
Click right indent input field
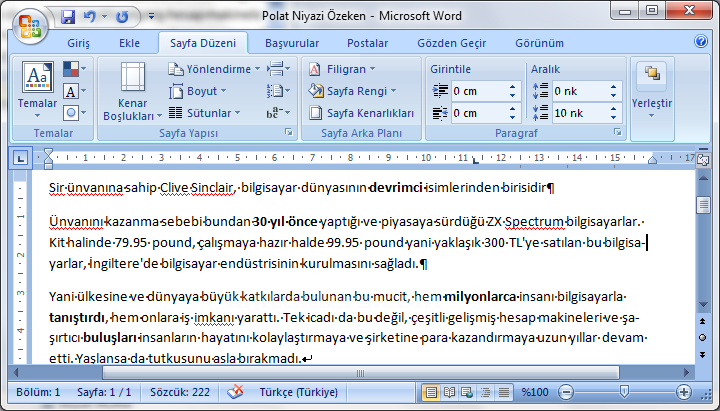(x=478, y=113)
